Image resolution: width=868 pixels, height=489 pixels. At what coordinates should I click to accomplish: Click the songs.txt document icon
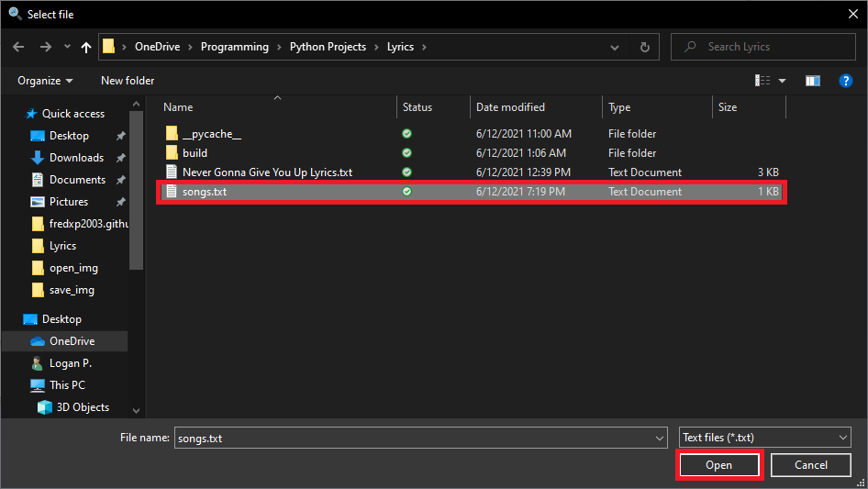point(172,192)
